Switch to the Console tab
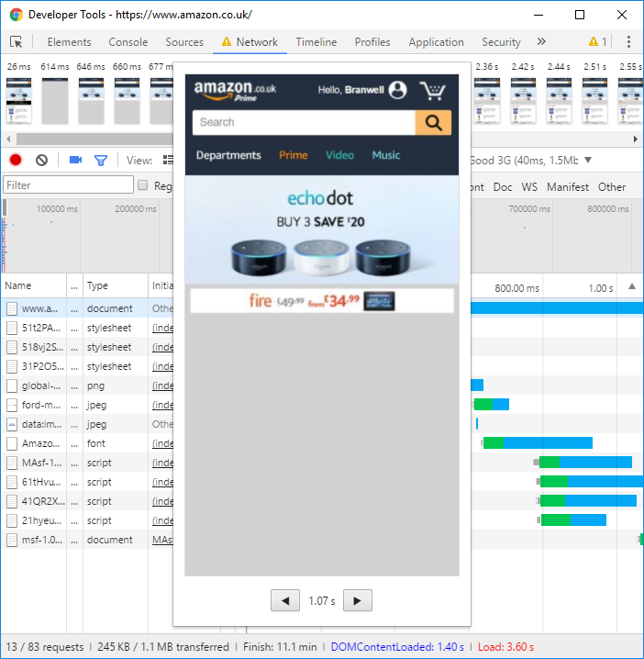The width and height of the screenshot is (644, 659). [128, 42]
